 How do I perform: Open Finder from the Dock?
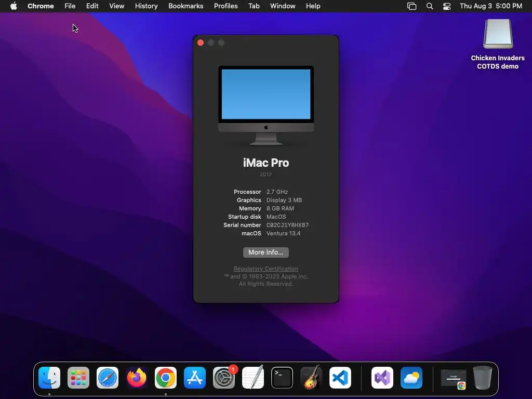pos(49,378)
